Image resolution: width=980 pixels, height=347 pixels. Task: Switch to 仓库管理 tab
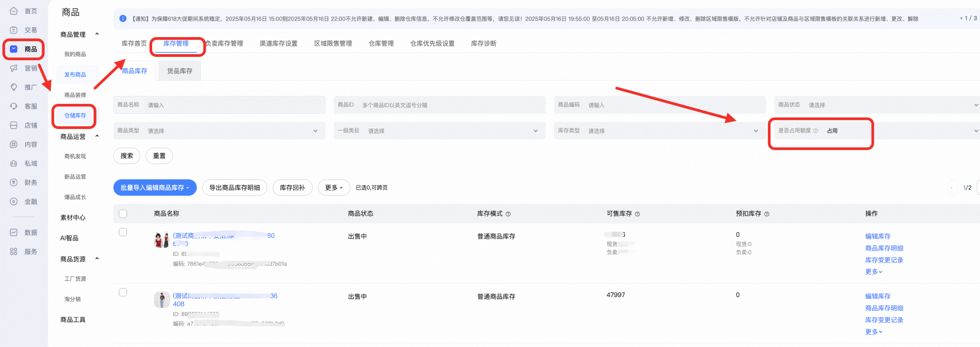[381, 43]
